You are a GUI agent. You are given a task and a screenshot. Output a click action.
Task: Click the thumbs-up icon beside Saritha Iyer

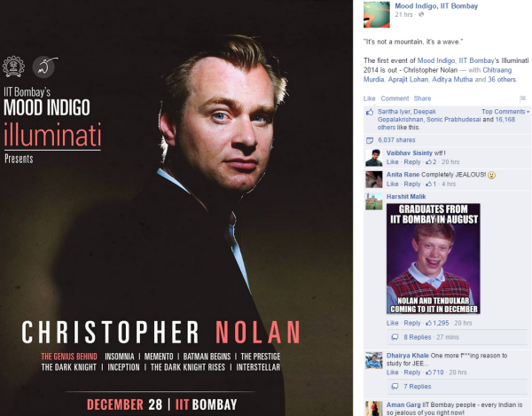[x=370, y=112]
